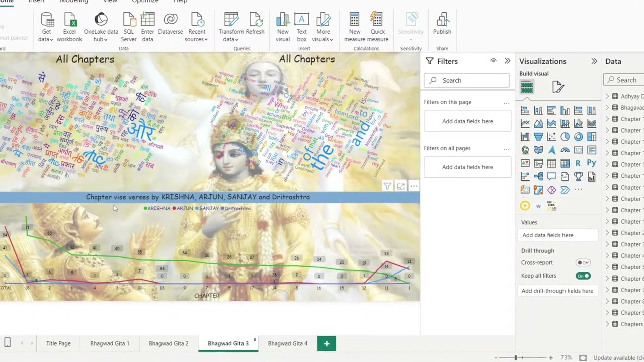Image resolution: width=644 pixels, height=362 pixels.
Task: Select the scatter chart visual
Action: (x=552, y=137)
